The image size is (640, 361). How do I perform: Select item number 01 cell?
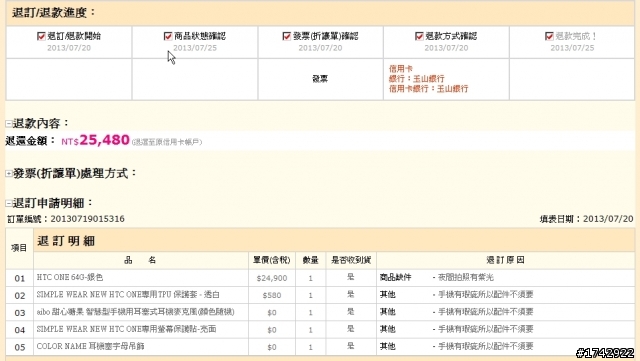(20, 278)
